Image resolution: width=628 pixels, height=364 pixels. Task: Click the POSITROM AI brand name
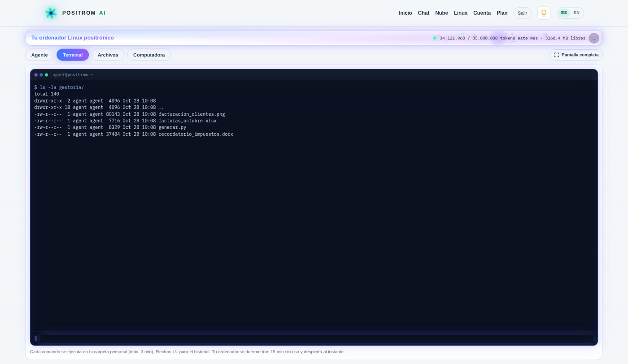point(84,13)
